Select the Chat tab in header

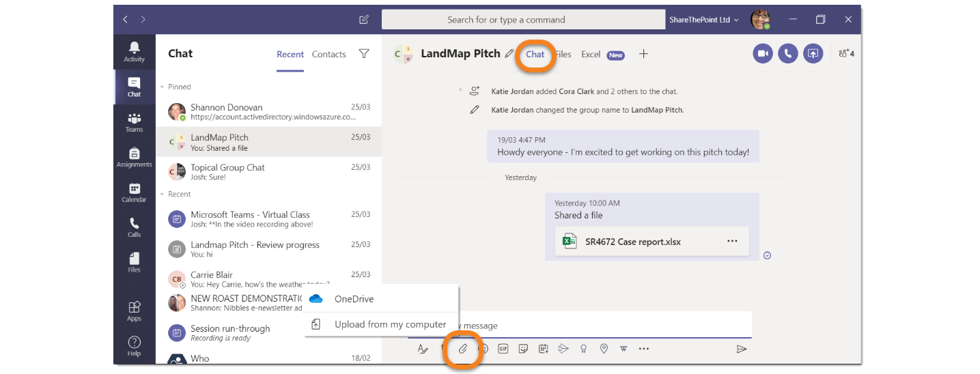coord(535,54)
